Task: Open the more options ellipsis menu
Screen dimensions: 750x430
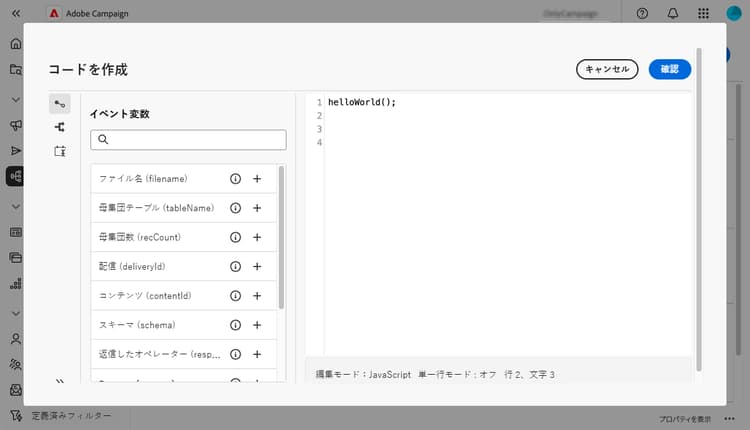Action: [x=729, y=419]
